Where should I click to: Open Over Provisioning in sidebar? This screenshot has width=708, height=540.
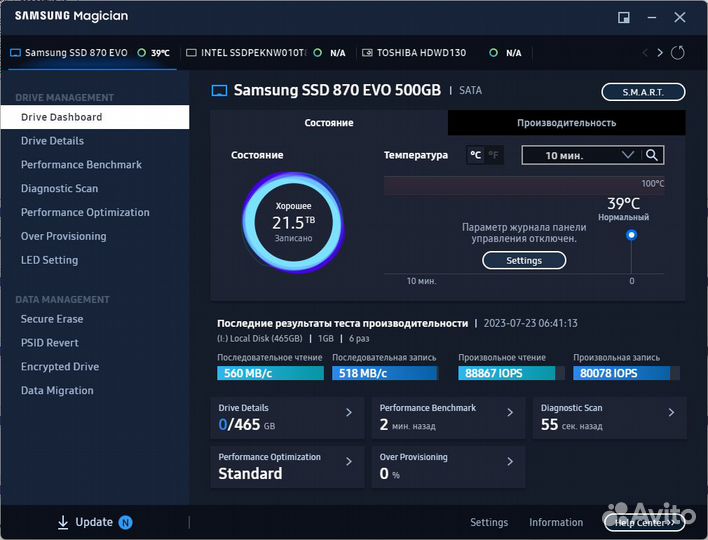pyautogui.click(x=95, y=237)
